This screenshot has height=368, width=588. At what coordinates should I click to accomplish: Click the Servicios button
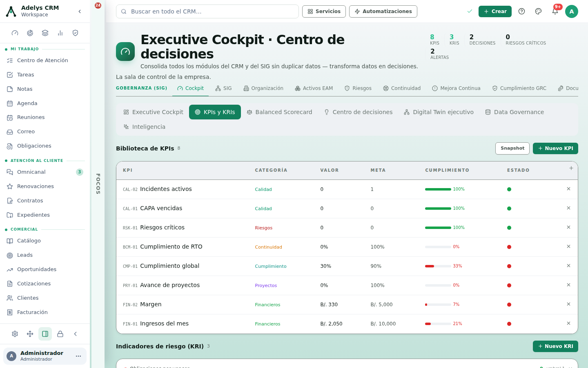tap(324, 11)
